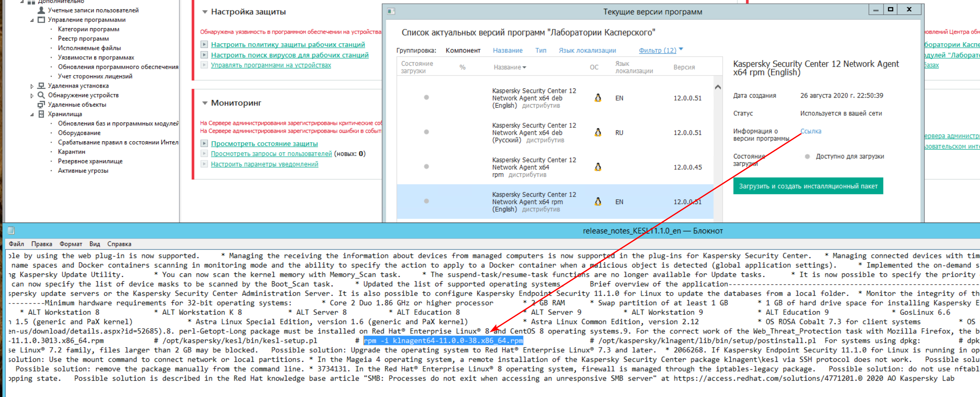Click the arrow icon beside Управлять программами
Screen dimensions: 980x397
tap(204, 65)
